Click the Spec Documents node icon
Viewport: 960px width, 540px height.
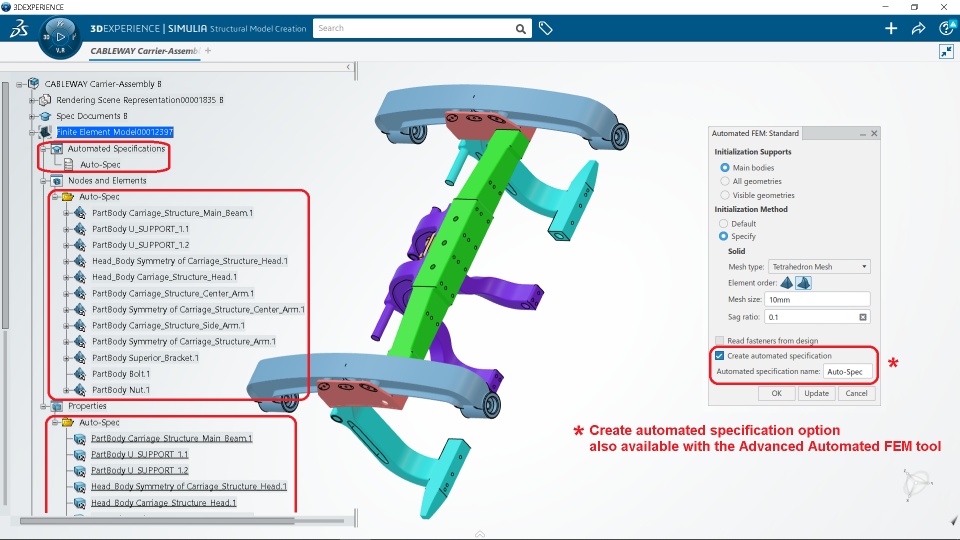coord(45,116)
